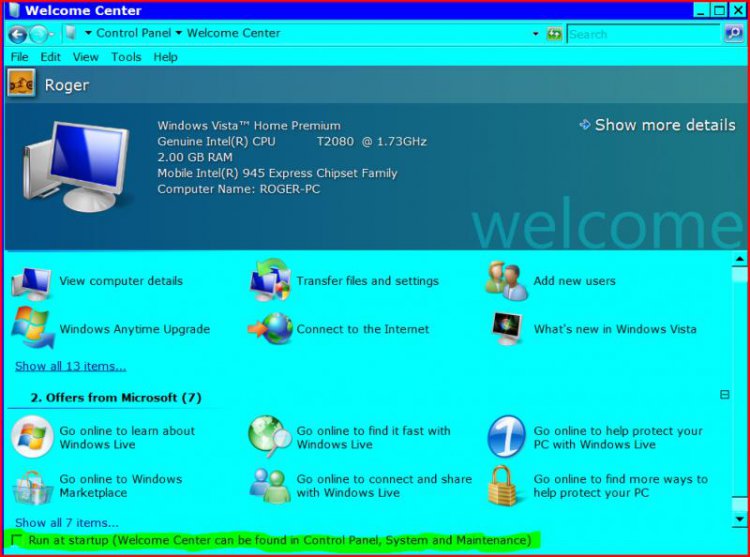Click the 2.00 GB RAM text

pos(195,157)
